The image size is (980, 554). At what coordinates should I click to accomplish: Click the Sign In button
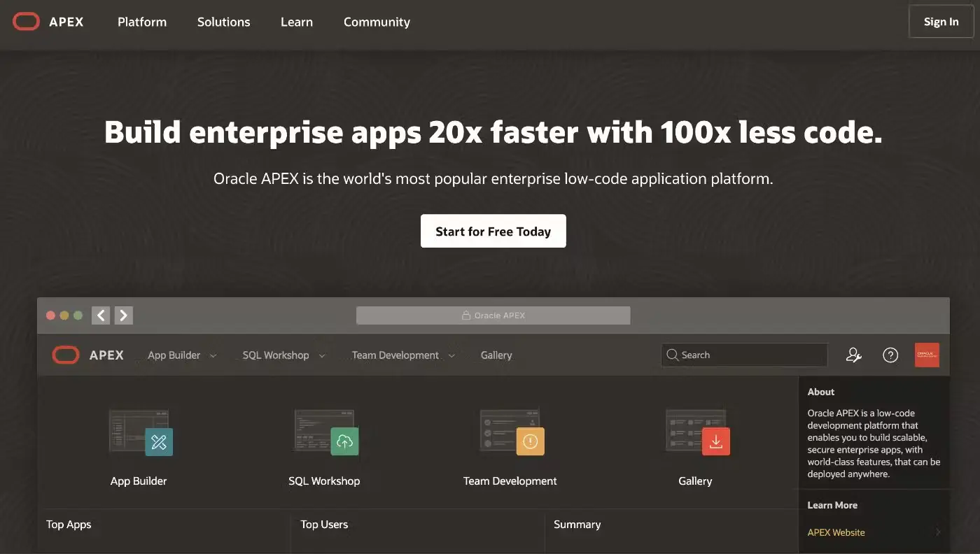941,22
